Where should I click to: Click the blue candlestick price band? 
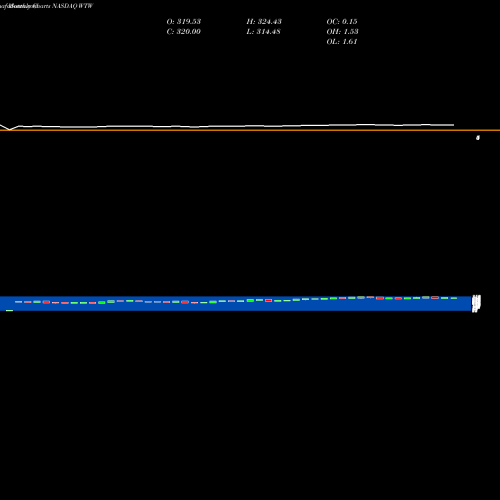coord(235,303)
